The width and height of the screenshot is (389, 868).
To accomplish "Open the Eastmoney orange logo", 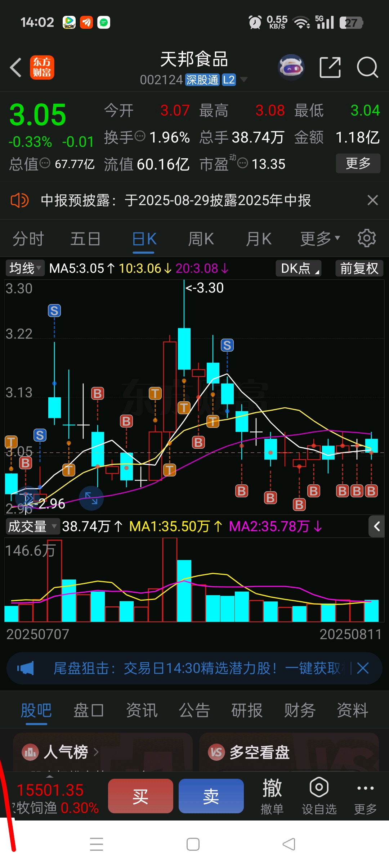I will click(x=42, y=67).
